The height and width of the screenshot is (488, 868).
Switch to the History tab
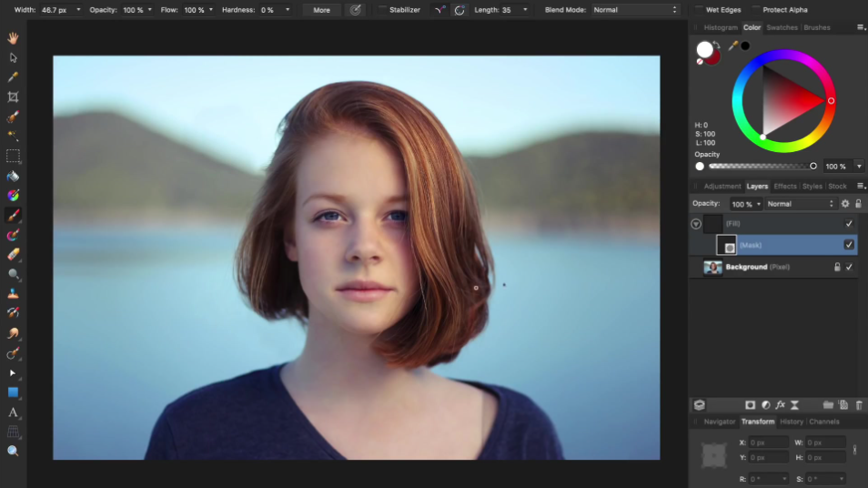[x=791, y=422]
